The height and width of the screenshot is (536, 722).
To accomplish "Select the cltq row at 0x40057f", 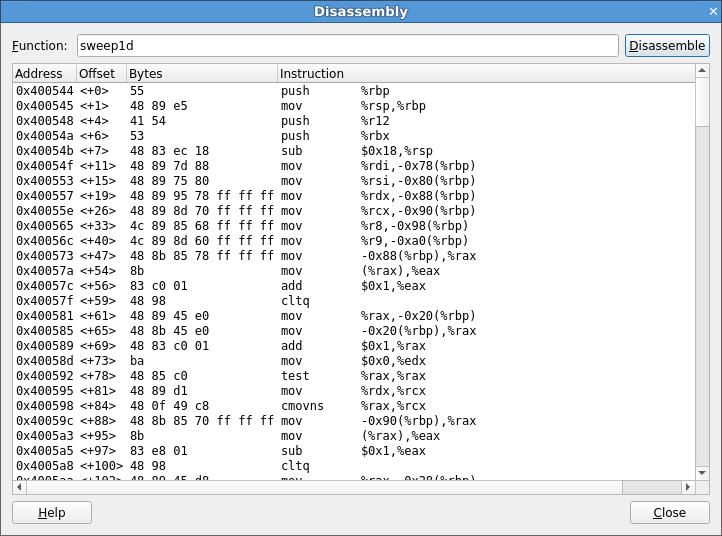I will click(x=300, y=301).
